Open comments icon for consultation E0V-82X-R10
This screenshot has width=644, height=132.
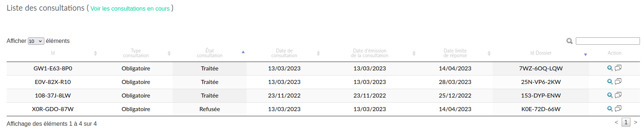pos(618,81)
